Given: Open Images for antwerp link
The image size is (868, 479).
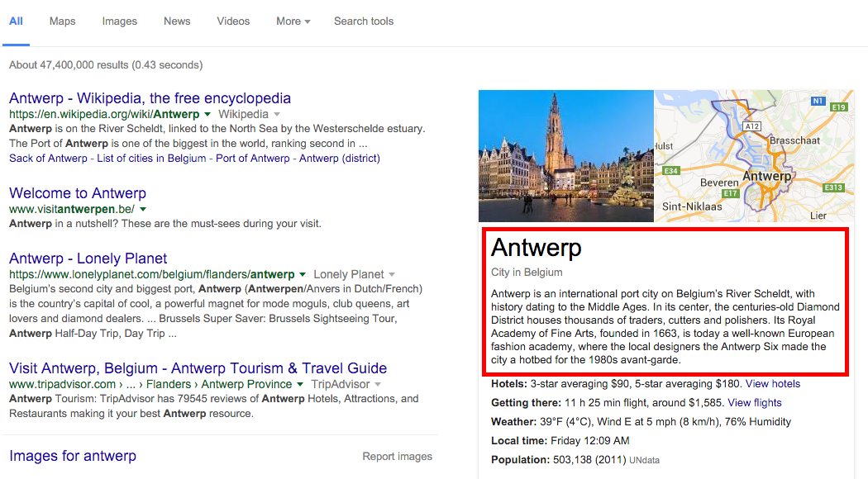Looking at the screenshot, I should pos(73,456).
